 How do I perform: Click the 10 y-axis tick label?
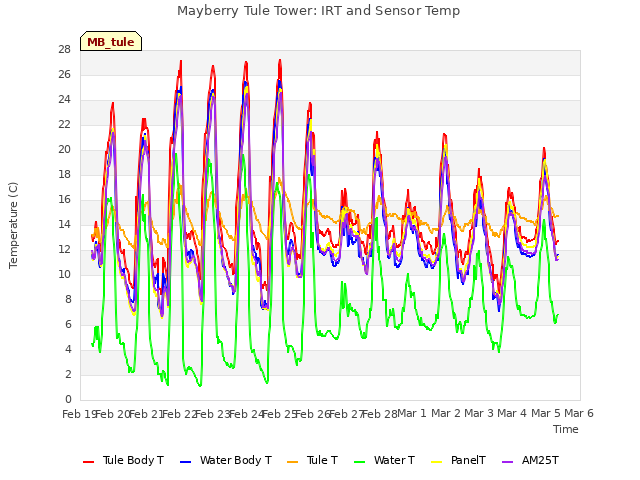pyautogui.click(x=64, y=274)
